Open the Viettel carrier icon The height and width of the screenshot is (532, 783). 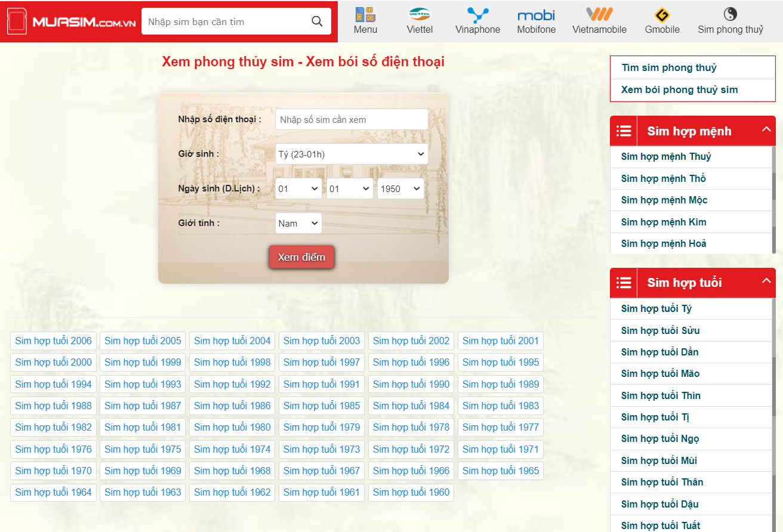pos(420,14)
